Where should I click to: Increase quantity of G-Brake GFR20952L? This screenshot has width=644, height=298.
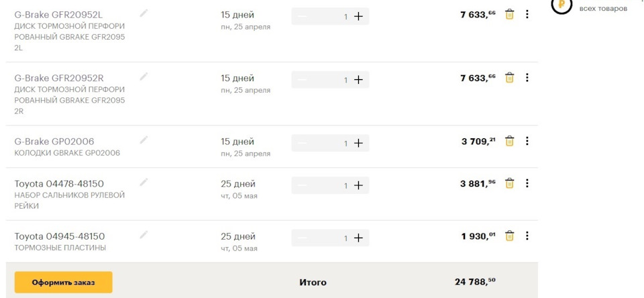click(358, 17)
